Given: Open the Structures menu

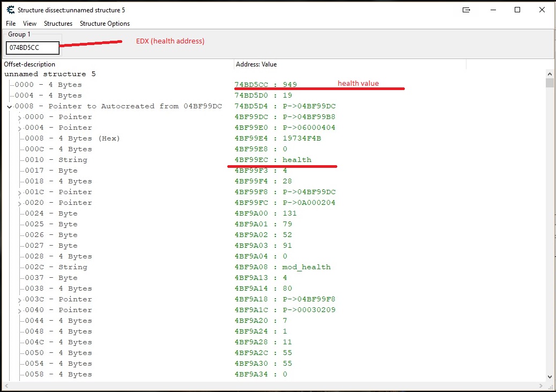Looking at the screenshot, I should (x=58, y=24).
